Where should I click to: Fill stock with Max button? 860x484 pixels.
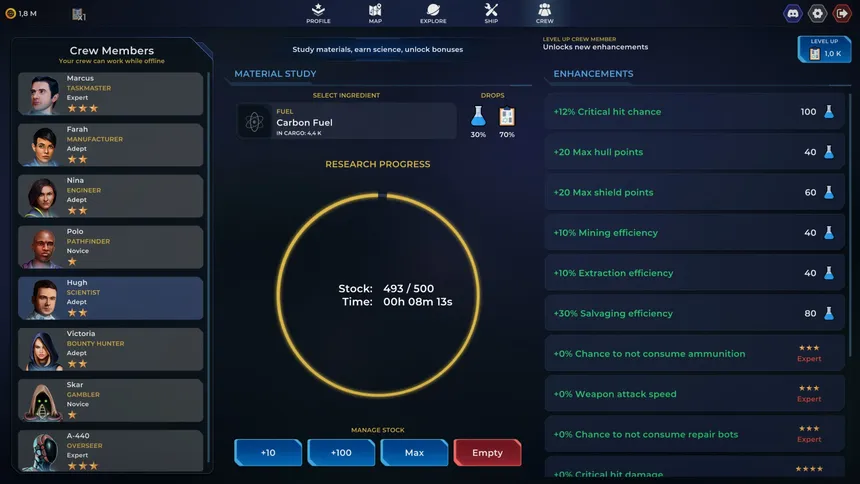pyautogui.click(x=414, y=452)
